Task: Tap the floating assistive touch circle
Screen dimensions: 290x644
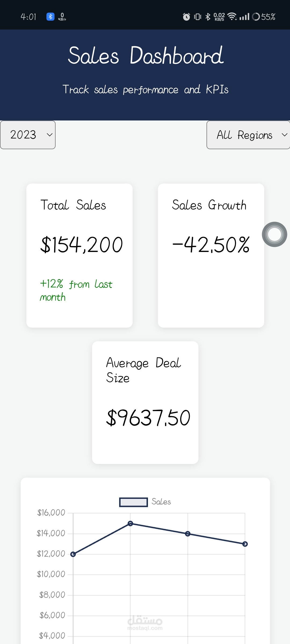Action: pos(274,234)
